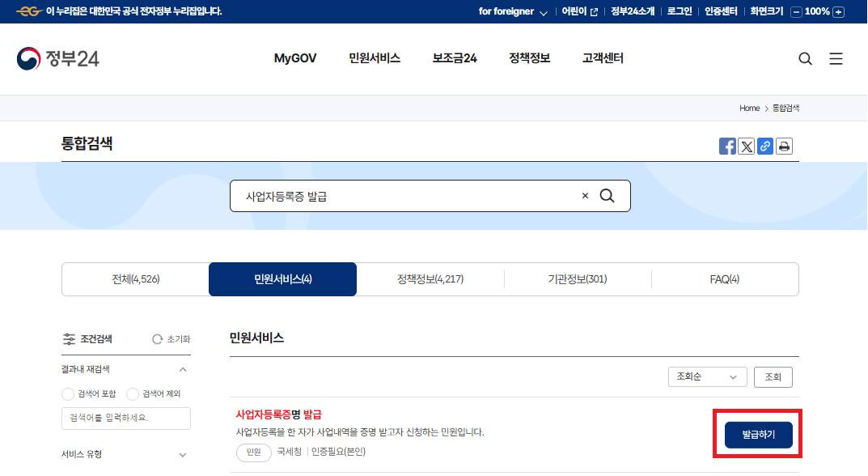Print the page using the printer icon
Image resolution: width=868 pixels, height=476 pixels.
coord(783,146)
